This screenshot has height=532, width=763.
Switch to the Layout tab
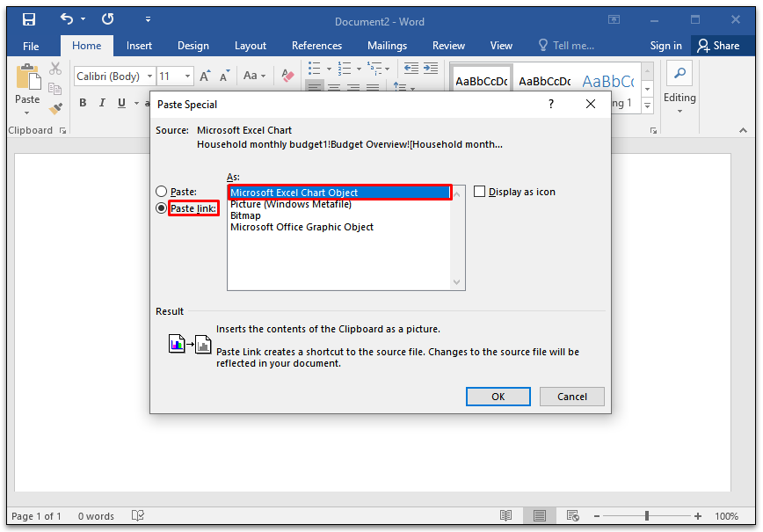coord(251,46)
